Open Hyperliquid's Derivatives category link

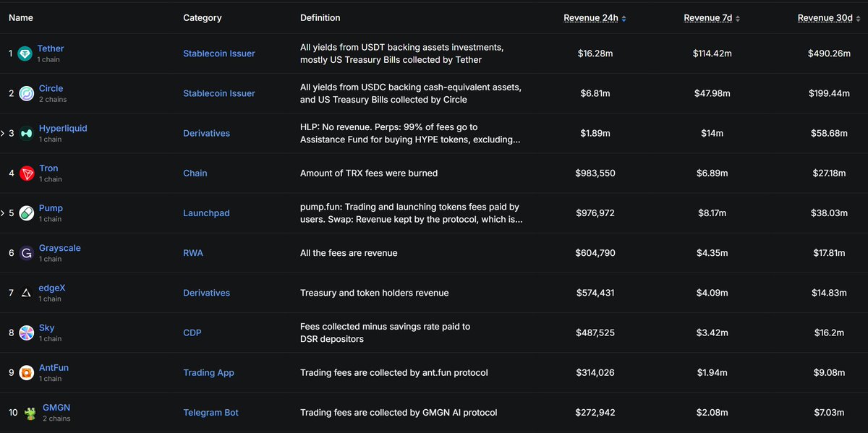coord(207,133)
